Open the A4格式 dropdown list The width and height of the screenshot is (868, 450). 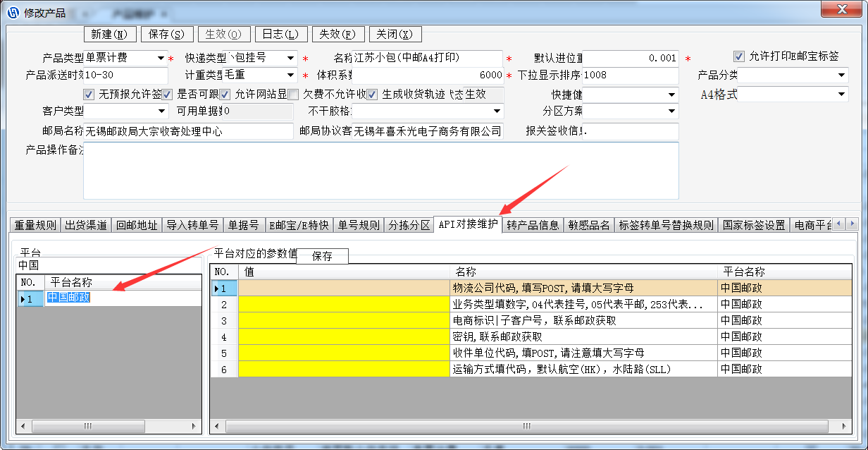click(841, 94)
